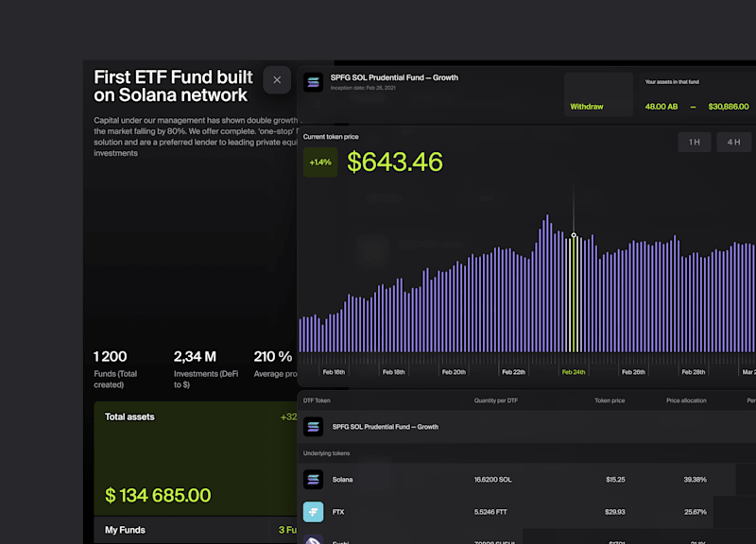The image size is (756, 544).
Task: Click the Feb 26th axis label
Action: [x=633, y=372]
